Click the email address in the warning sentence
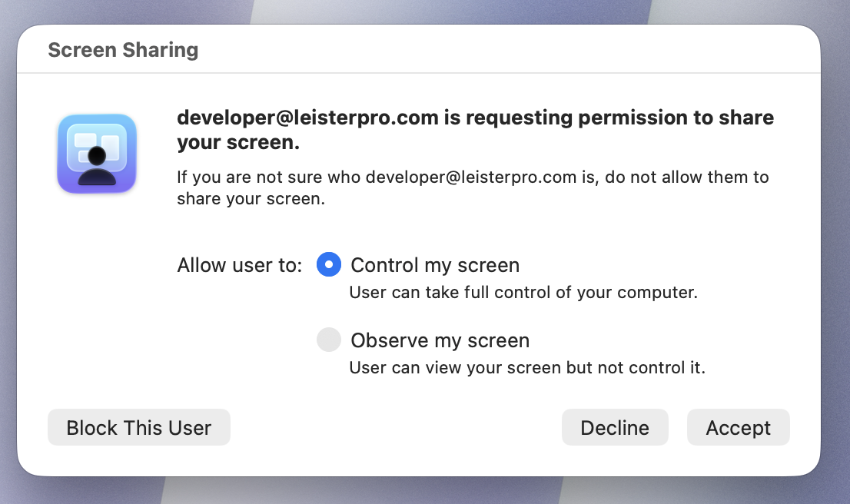The image size is (850, 504). click(470, 177)
